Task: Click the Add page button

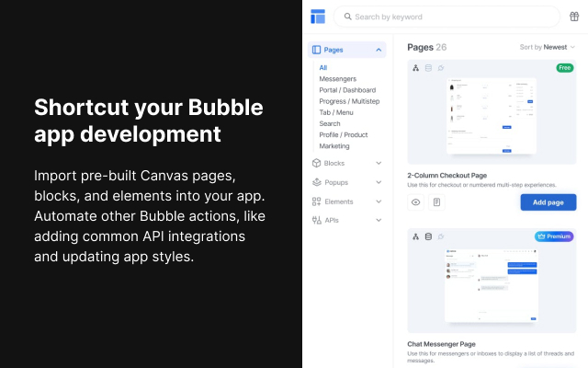Action: click(x=548, y=202)
